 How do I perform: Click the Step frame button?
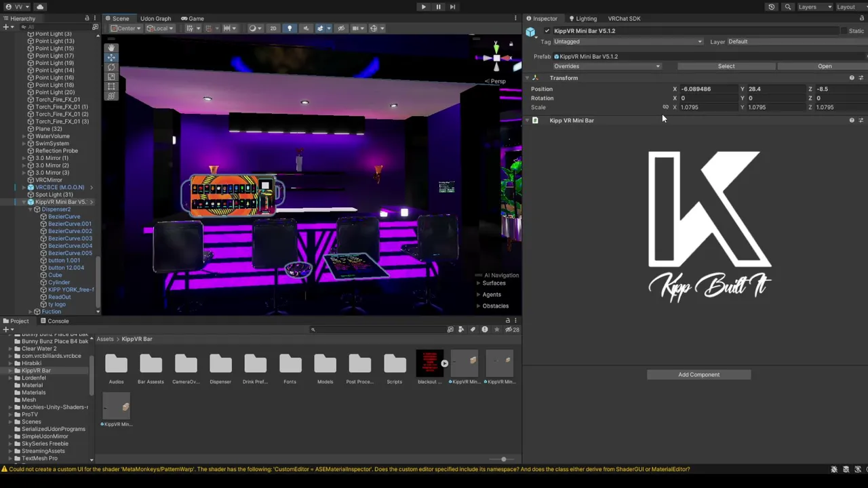click(x=452, y=7)
